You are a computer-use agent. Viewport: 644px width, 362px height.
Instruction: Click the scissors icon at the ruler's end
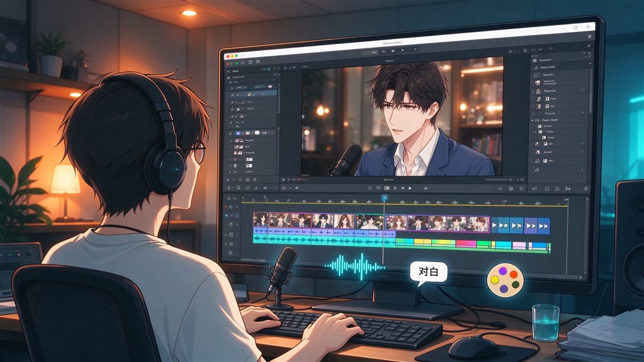point(567,200)
